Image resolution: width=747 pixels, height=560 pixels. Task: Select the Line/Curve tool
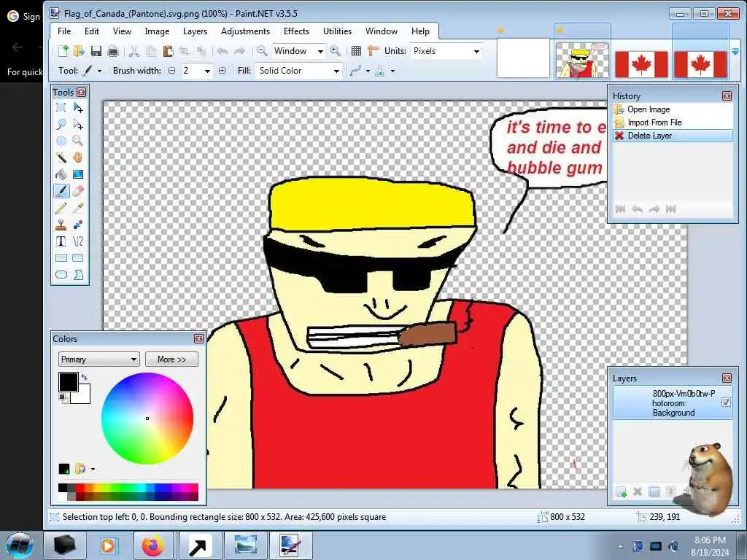pos(78,241)
